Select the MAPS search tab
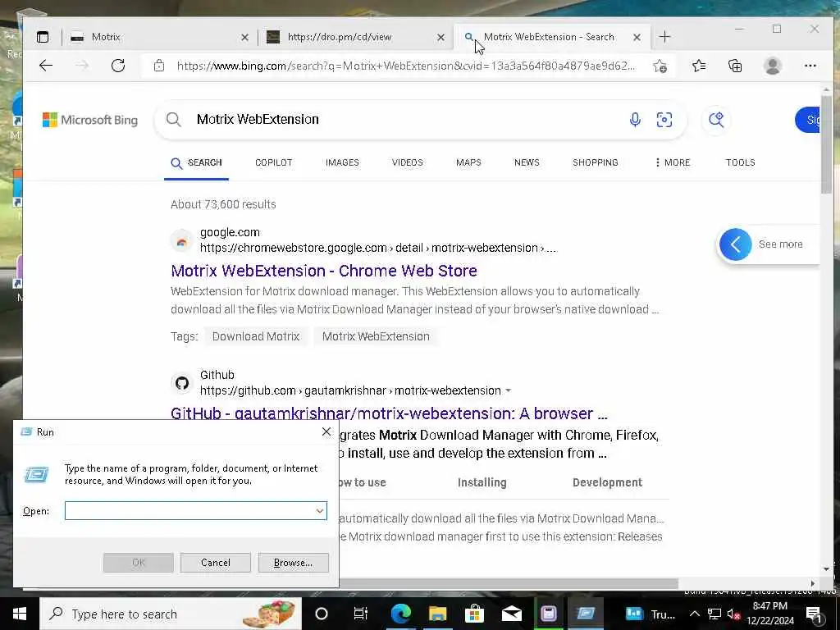The image size is (840, 630). (468, 162)
